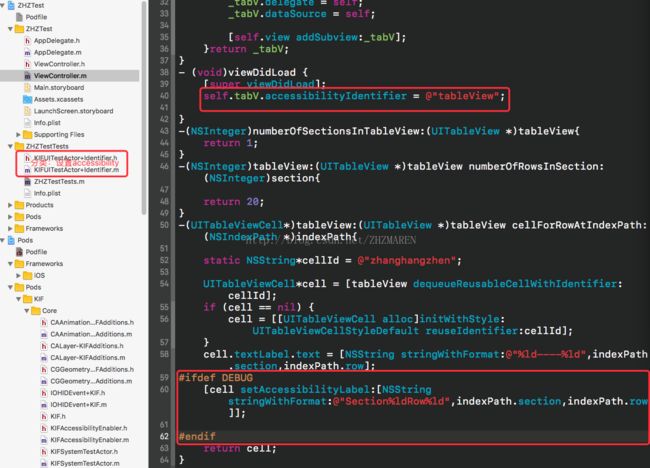Click UITableViewCellStyleDefault in the code

point(335,331)
